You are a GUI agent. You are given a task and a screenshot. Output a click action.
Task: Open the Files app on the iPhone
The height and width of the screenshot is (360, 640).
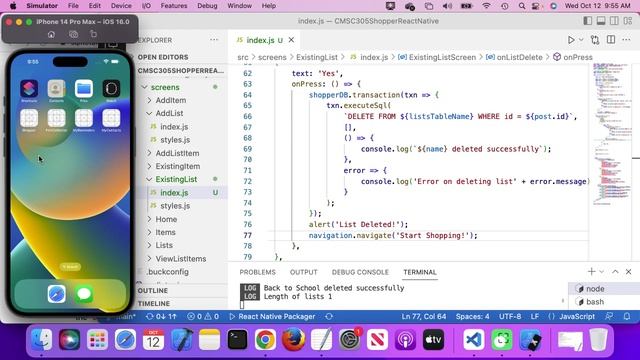84,88
